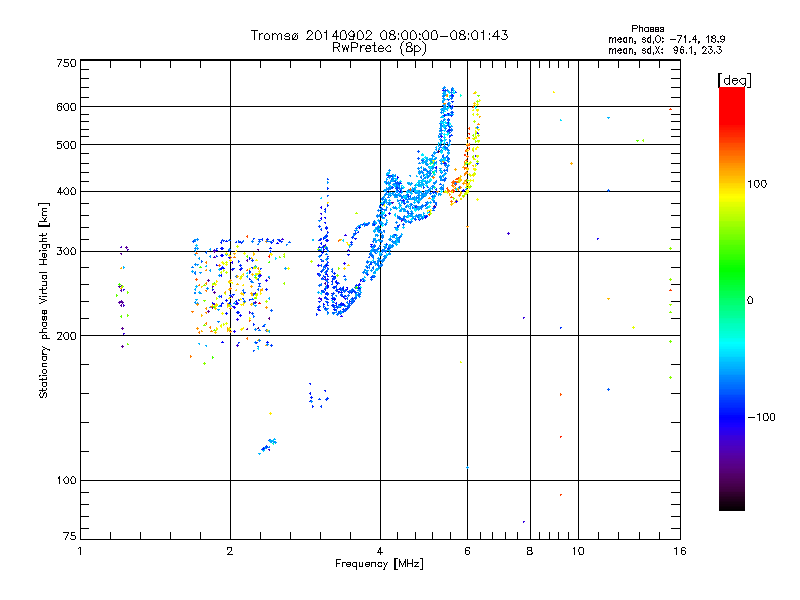
Task: Click the y-axis tick label '750'
Action: coord(66,63)
